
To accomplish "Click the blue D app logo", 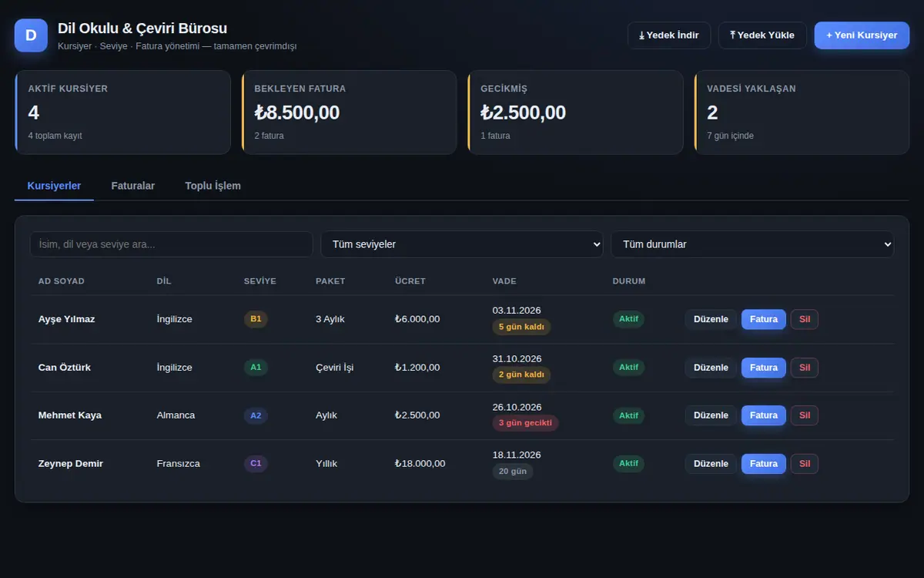I will click(31, 35).
